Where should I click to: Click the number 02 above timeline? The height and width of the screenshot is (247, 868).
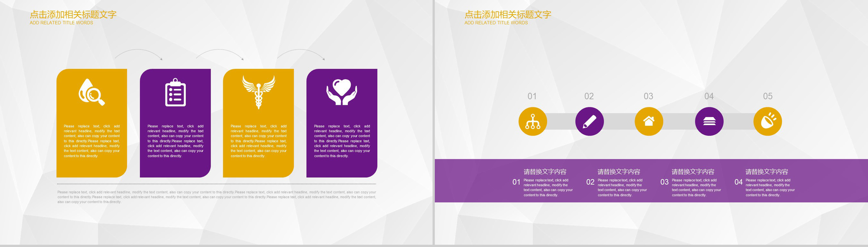click(x=589, y=96)
